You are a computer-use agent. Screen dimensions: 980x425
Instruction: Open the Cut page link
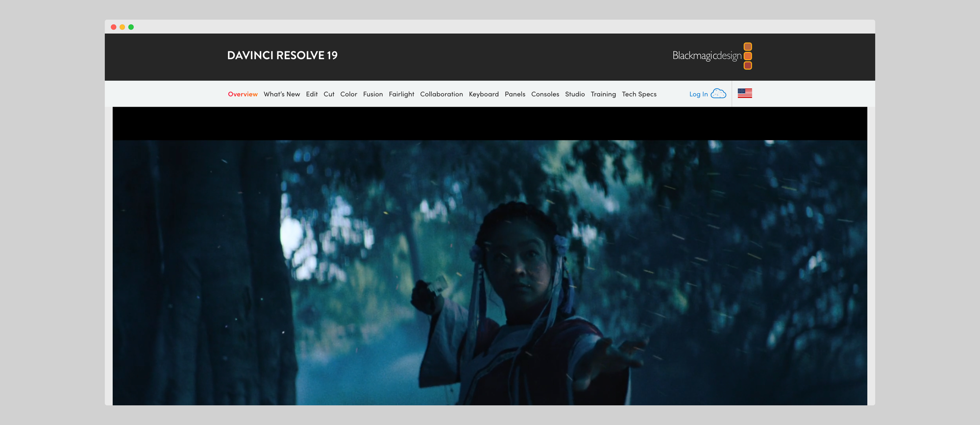click(329, 94)
